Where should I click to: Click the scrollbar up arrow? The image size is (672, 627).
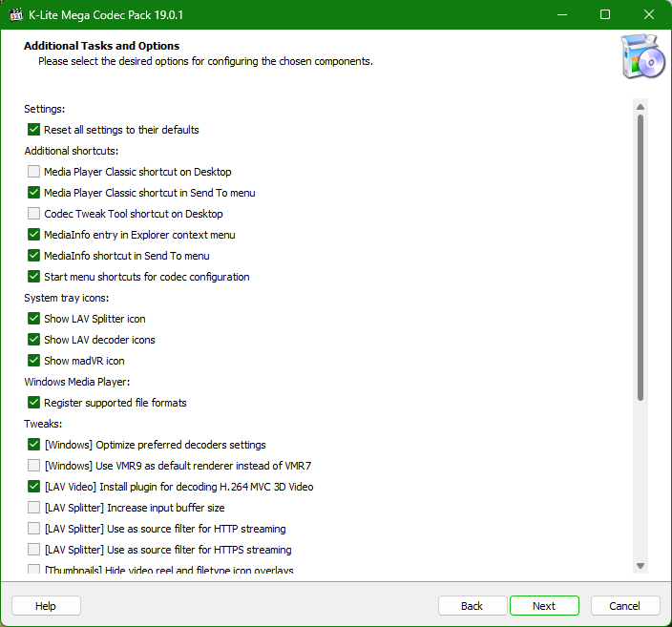point(640,107)
